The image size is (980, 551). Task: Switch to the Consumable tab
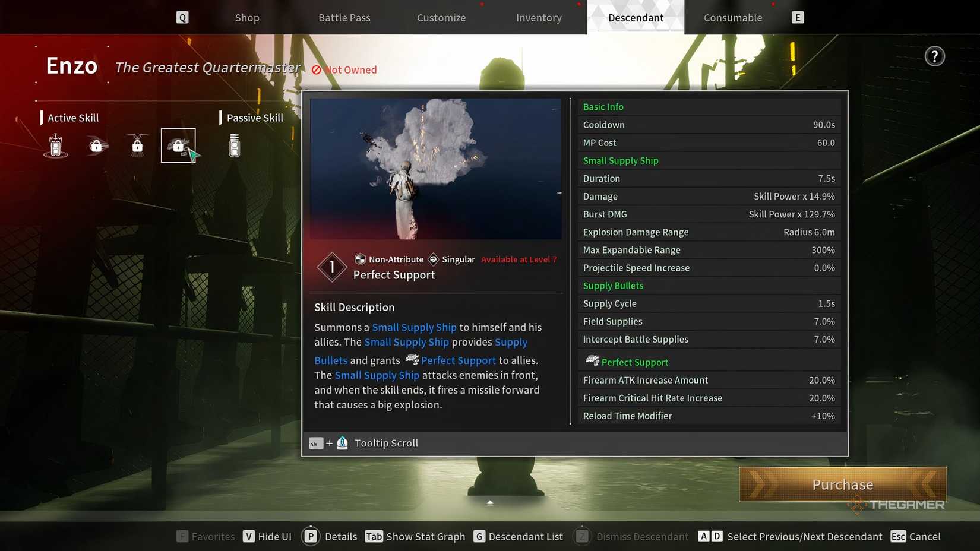coord(733,18)
